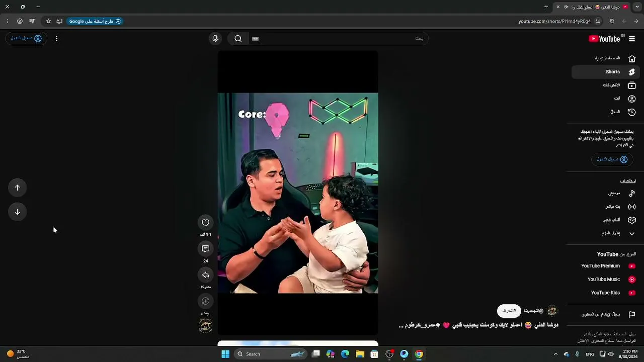The width and height of the screenshot is (644, 362).
Task: Open the weather widget showing 32°C
Action: point(17,354)
